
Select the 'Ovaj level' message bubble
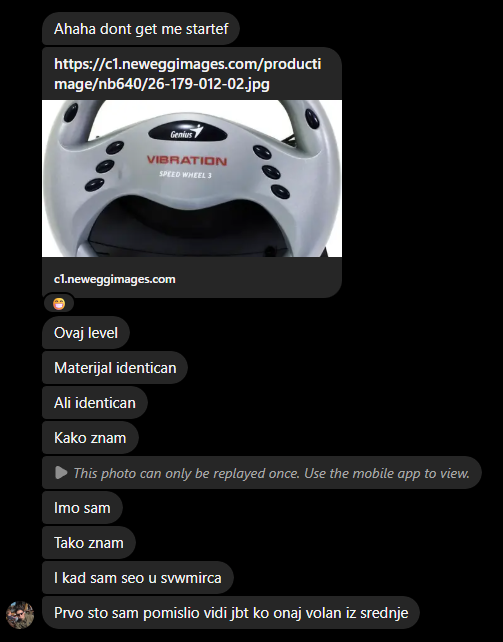86,332
